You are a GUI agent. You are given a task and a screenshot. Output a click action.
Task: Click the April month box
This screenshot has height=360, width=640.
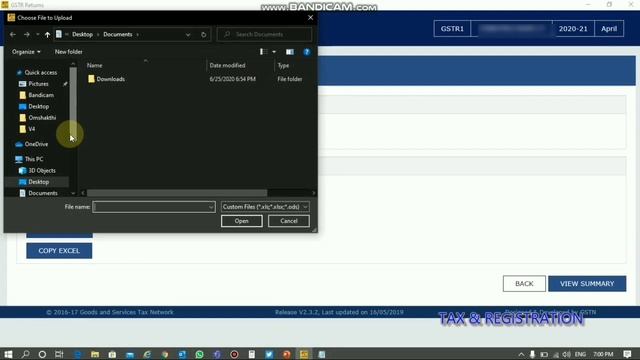point(609,29)
